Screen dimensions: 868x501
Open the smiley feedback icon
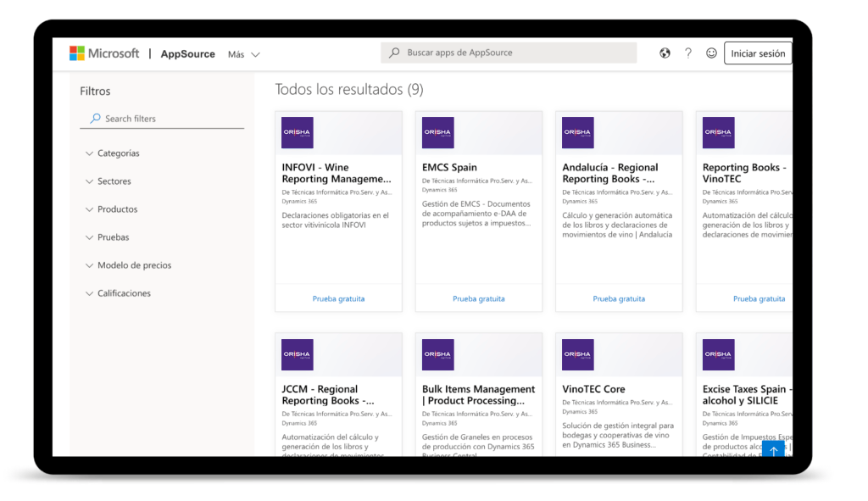[x=710, y=53]
